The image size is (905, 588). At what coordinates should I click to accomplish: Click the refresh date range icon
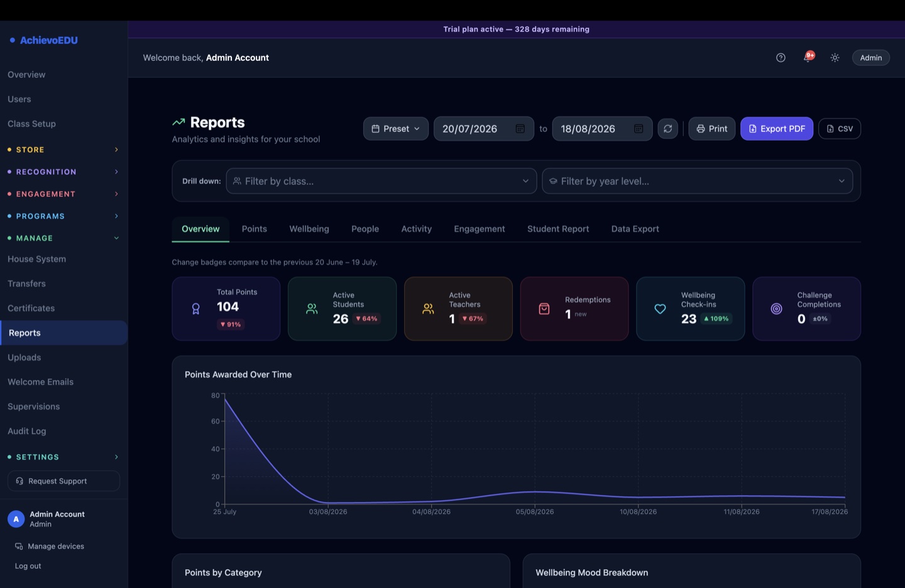668,129
